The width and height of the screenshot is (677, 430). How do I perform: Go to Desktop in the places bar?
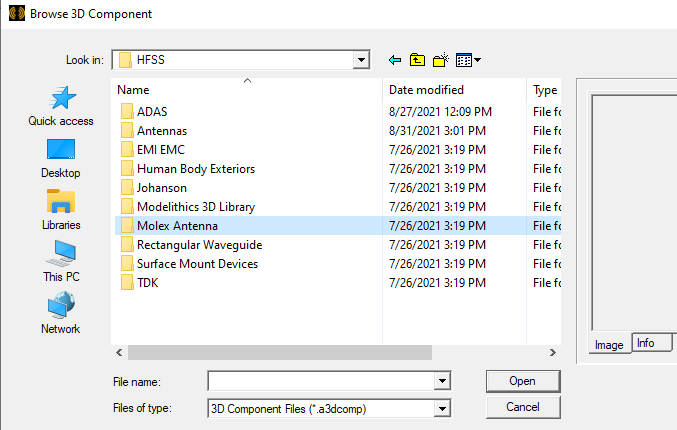(x=61, y=158)
